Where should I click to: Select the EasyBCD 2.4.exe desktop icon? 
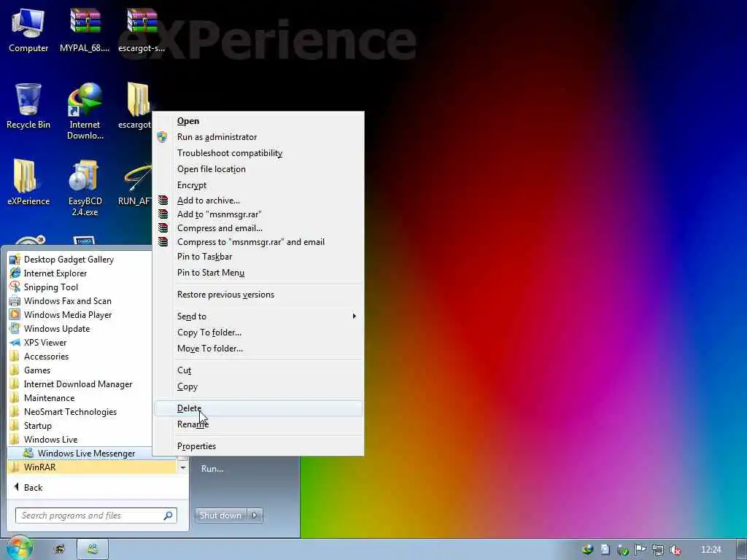coord(85,187)
